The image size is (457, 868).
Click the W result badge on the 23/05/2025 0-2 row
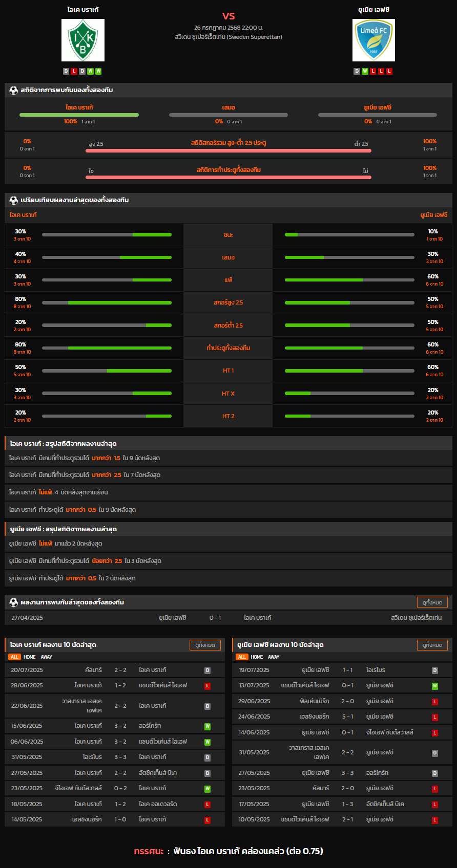pyautogui.click(x=207, y=789)
